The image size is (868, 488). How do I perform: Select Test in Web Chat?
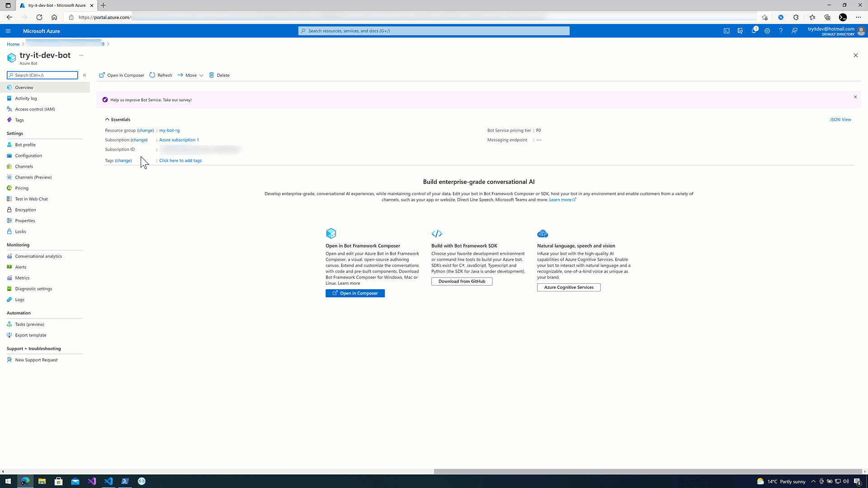tap(31, 199)
